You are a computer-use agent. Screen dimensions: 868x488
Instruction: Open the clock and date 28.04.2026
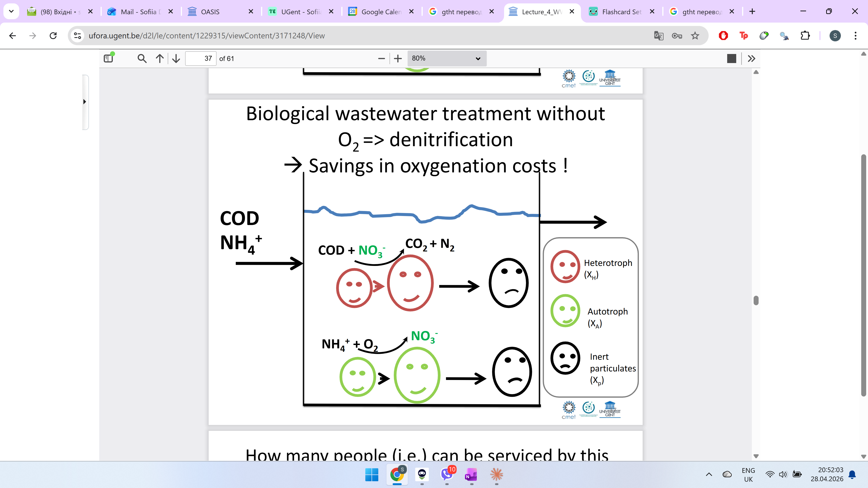coord(827,474)
